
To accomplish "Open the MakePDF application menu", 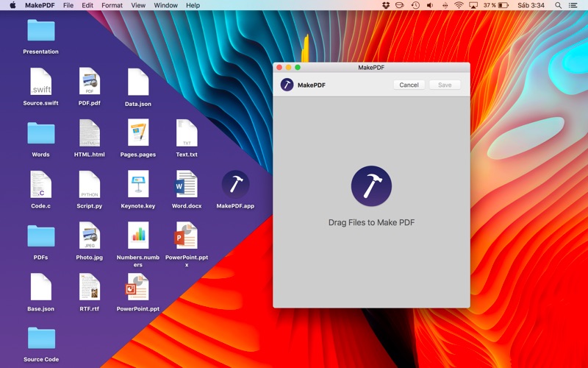I will point(40,5).
